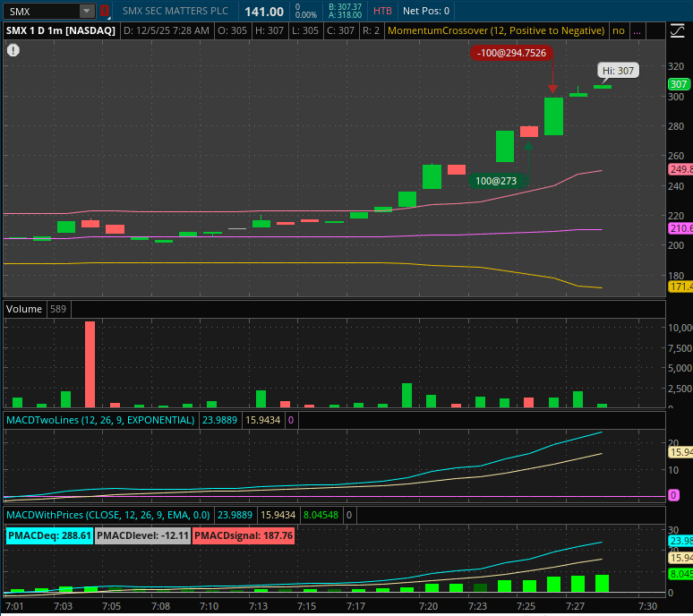Click the HTB hard-to-borrow indicator

click(382, 12)
